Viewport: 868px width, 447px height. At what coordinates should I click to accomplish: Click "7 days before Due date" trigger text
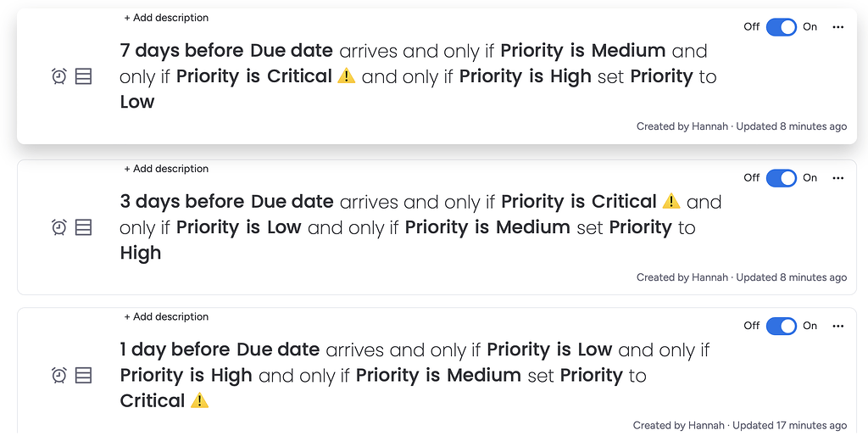[x=226, y=51]
